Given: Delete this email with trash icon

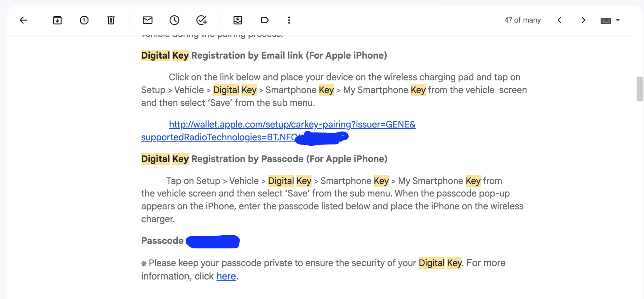Looking at the screenshot, I should (111, 20).
